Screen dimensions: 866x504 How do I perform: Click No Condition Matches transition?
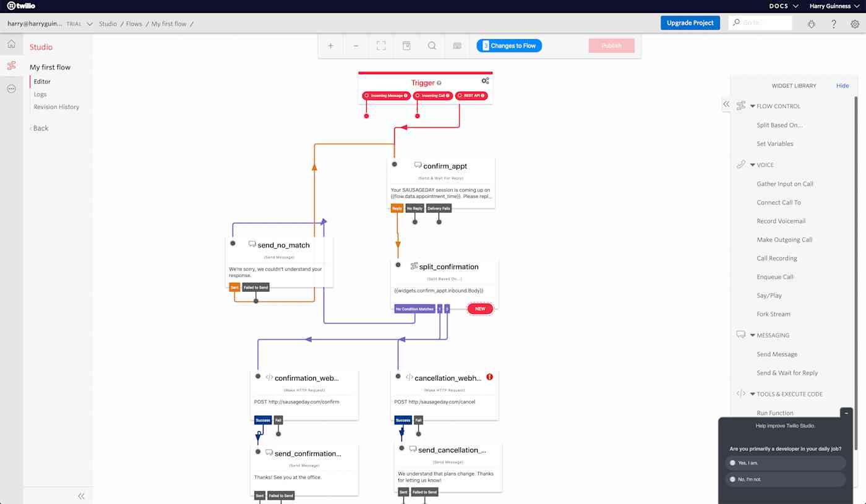tap(414, 309)
